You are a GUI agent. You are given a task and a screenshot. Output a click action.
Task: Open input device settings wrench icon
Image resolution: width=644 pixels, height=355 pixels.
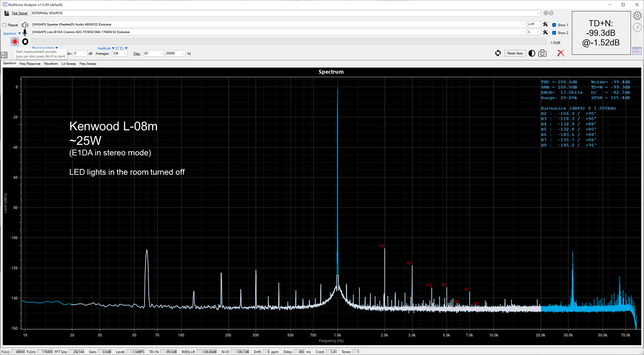545,32
